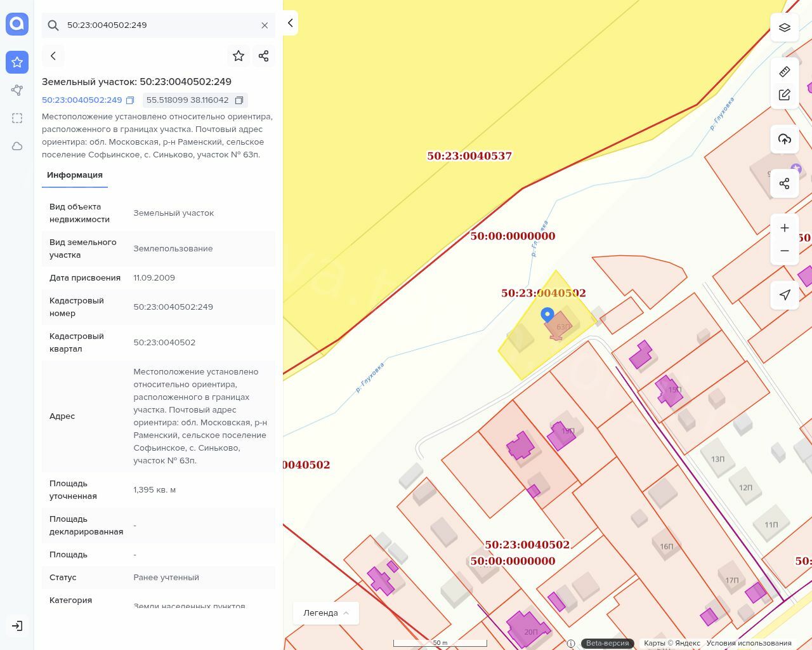Share this land parcel card
This screenshot has height=650, width=812.
pos(264,56)
